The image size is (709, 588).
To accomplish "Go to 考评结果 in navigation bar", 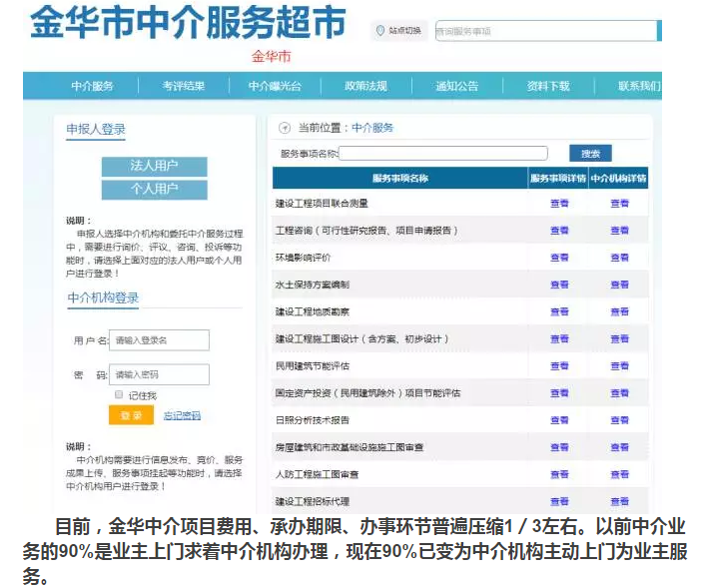I will click(x=184, y=86).
